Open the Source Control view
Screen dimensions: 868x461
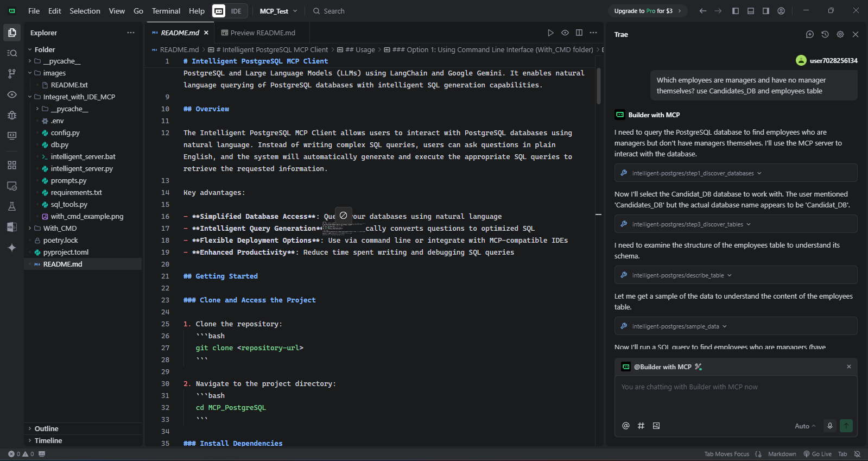12,74
